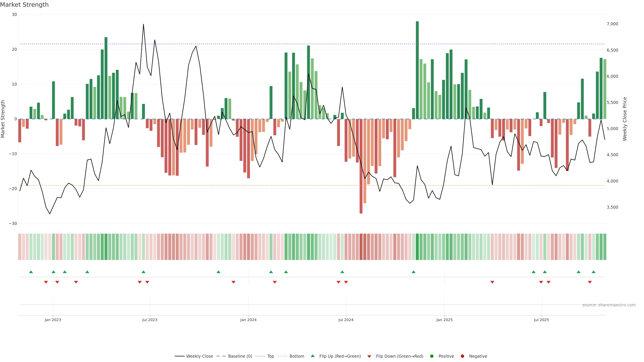The width and height of the screenshot is (644, 362).
Task: Click Jul 2024 x-axis label
Action: tap(346, 320)
